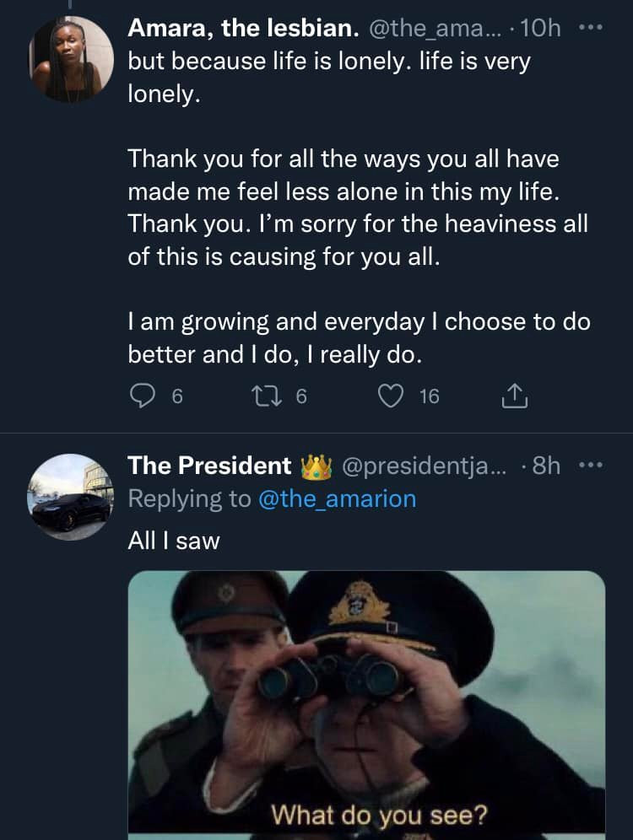Open more options on Amara's tweet
The width and height of the screenshot is (633, 840).
pos(593,28)
